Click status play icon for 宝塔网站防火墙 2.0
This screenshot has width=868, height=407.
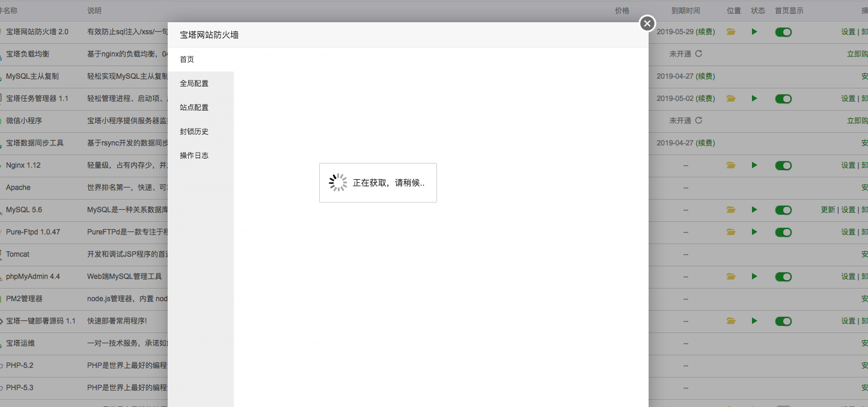[754, 32]
